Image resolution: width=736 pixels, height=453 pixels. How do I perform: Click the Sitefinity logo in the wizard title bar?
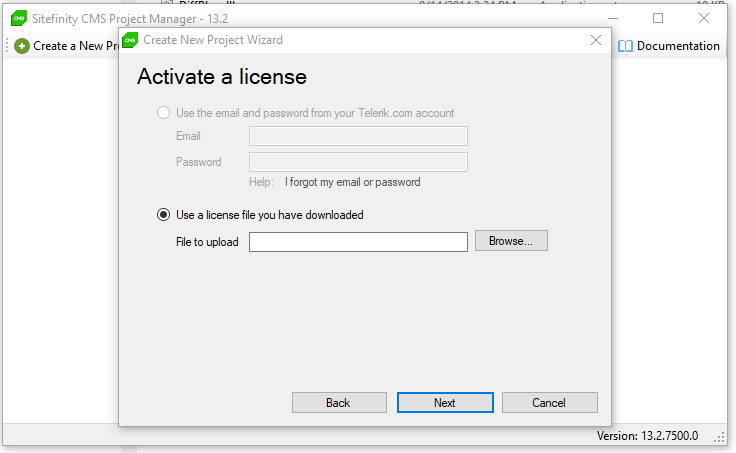130,40
